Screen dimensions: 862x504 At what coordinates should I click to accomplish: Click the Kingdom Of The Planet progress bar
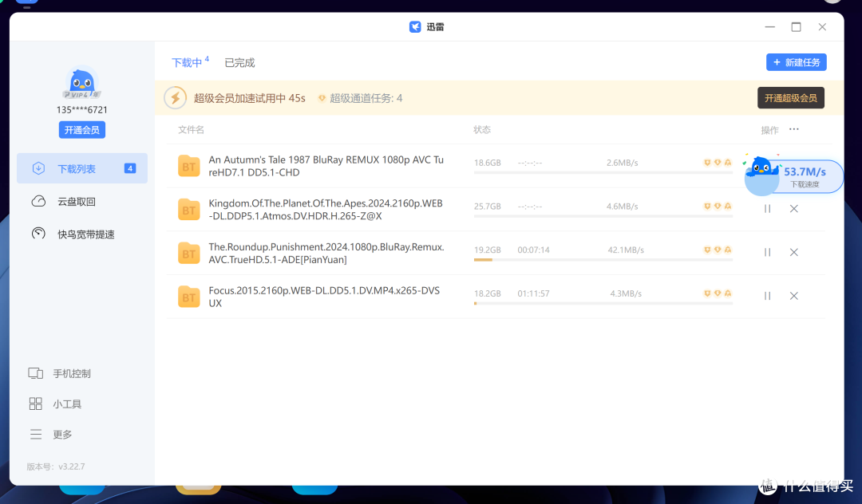tap(603, 216)
